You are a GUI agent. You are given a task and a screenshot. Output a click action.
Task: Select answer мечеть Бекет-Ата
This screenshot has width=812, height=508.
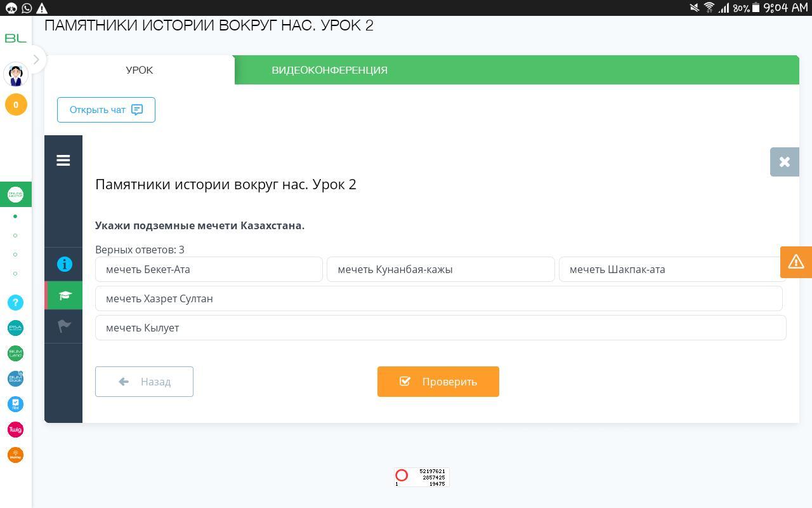(209, 269)
